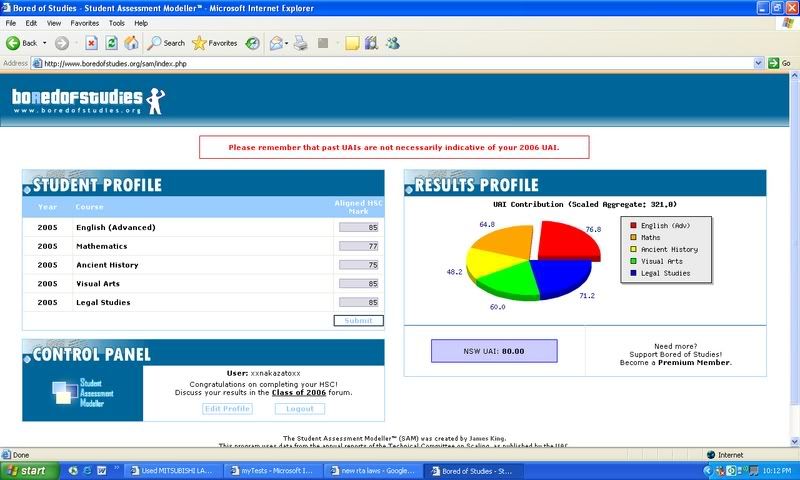Open the Windows Start button
Image resolution: width=800 pixels, height=480 pixels.
[x=30, y=471]
